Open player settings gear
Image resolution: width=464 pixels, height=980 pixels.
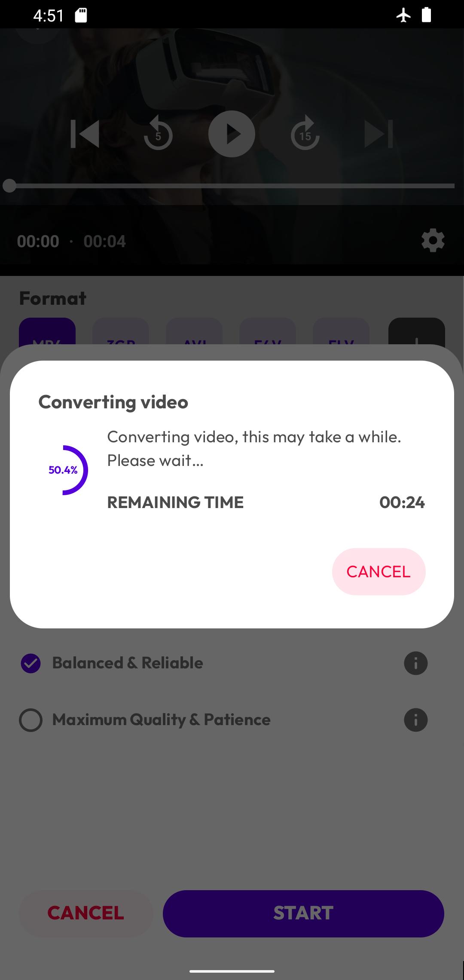[433, 240]
